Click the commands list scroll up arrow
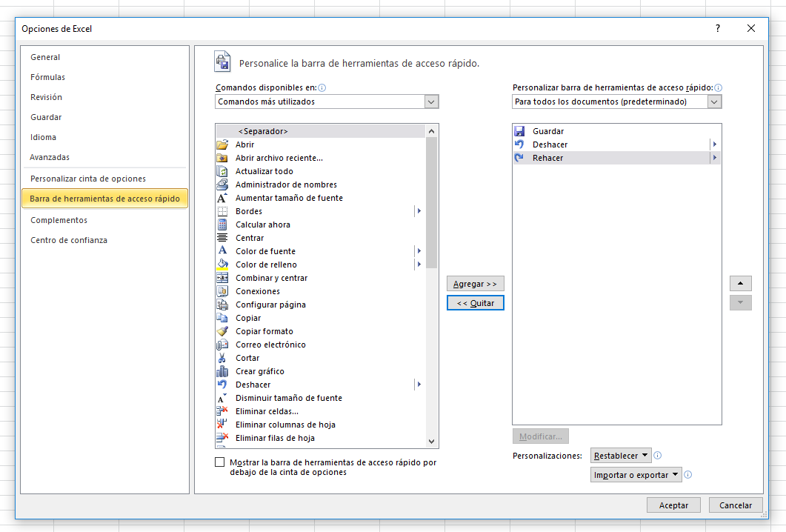Screen dimensions: 786x532 click(x=432, y=131)
